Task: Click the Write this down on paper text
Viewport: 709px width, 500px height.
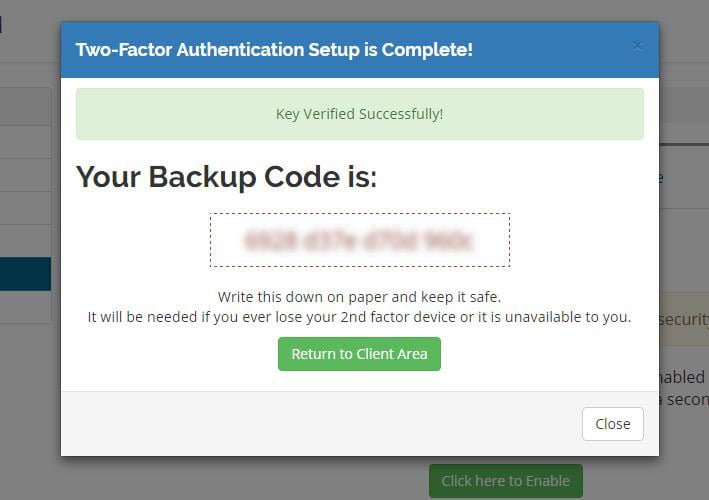Action: tap(359, 297)
